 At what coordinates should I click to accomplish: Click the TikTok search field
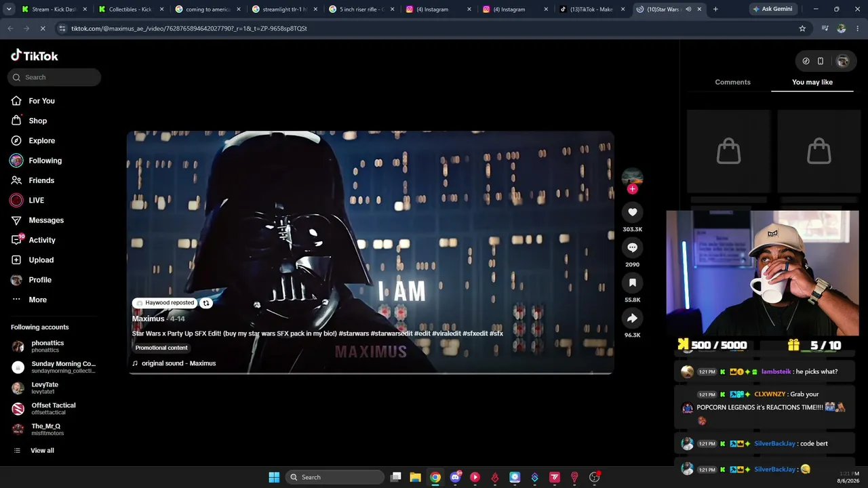click(x=54, y=77)
